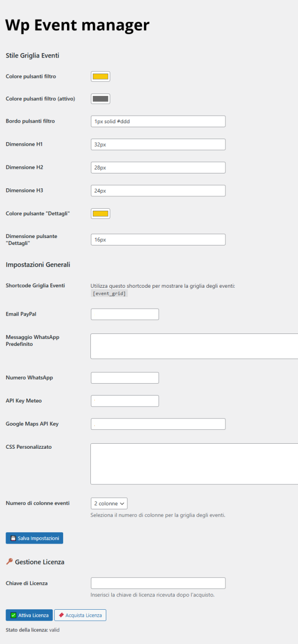298x644 pixels.
Task: Click the Dimensione H3 text field
Action: (x=158, y=190)
